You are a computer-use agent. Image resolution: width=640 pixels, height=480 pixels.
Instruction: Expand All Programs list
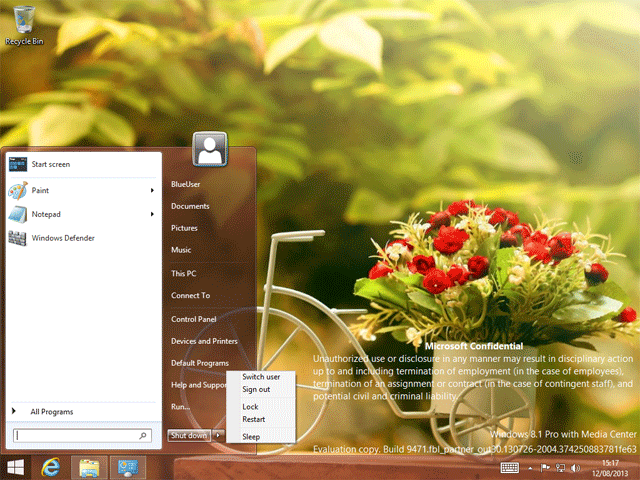50,411
